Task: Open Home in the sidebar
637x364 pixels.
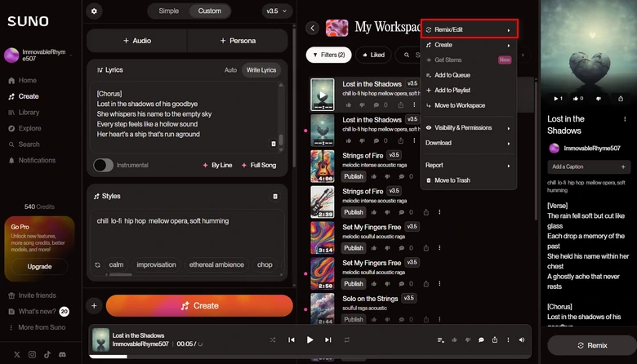Action: click(23, 80)
